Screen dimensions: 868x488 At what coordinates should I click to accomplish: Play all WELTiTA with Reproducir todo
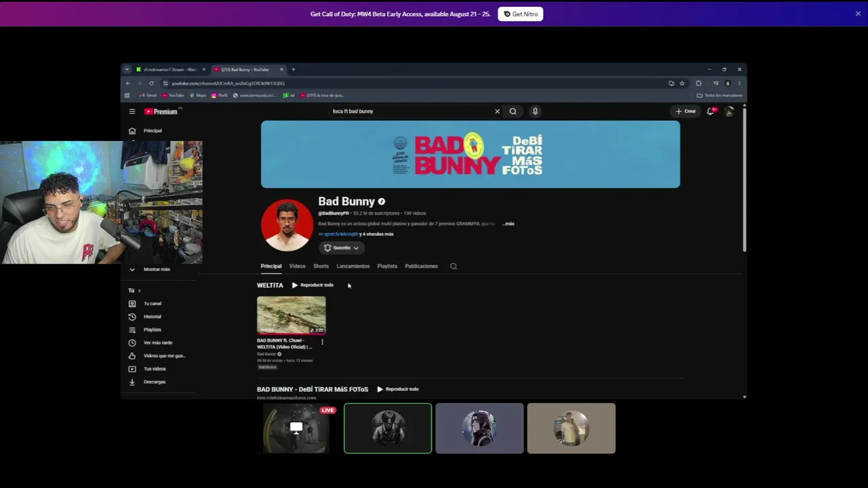(313, 285)
